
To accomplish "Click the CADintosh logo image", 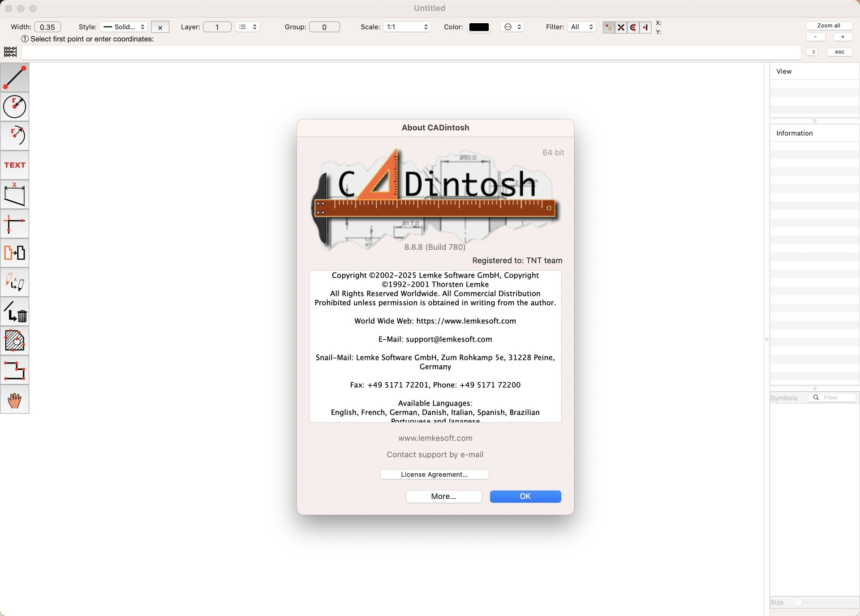I will point(435,198).
